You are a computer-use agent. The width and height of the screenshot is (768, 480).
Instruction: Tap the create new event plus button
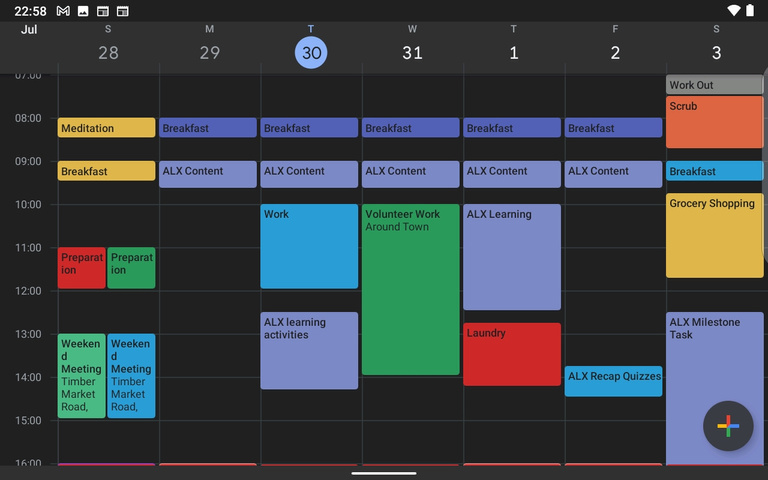point(728,426)
